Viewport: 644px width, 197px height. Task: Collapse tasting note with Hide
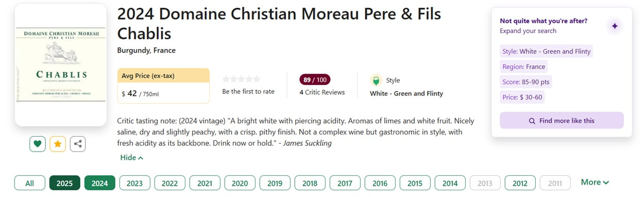(131, 157)
